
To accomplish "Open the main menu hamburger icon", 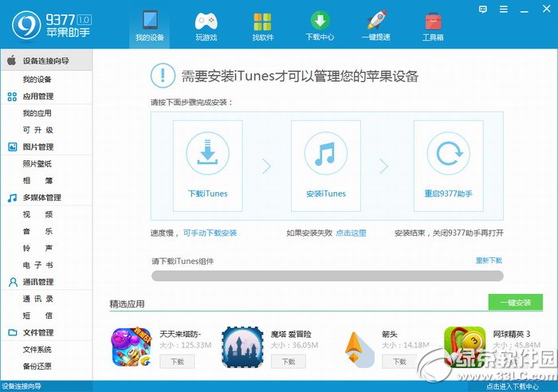I will [x=504, y=10].
